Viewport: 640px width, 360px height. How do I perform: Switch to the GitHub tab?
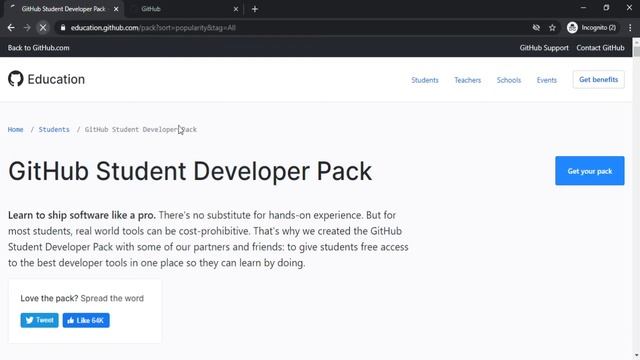coord(183,9)
